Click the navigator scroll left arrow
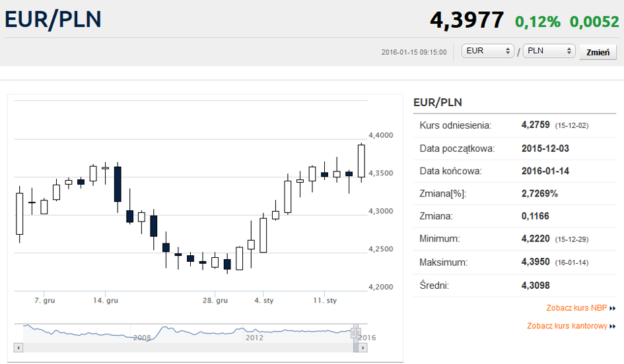 point(18,348)
